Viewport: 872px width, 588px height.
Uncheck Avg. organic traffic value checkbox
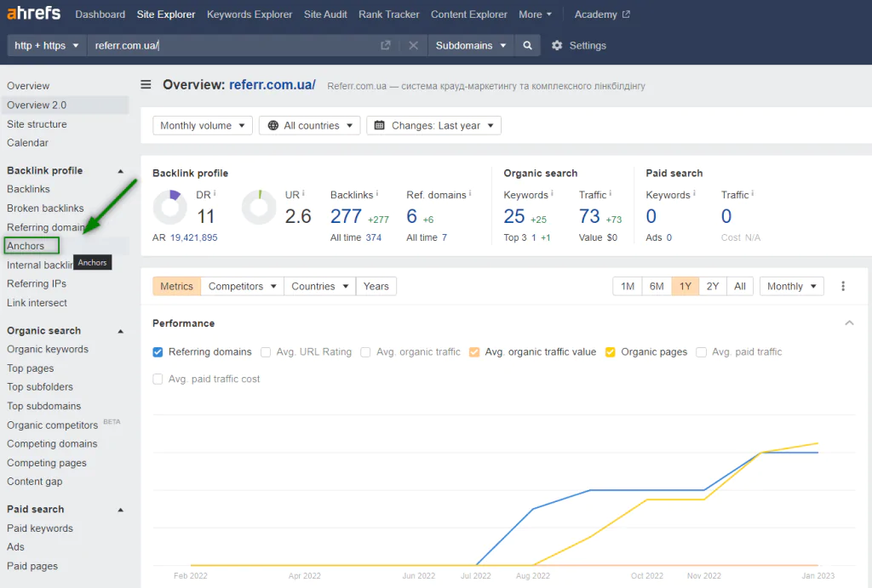(x=474, y=351)
